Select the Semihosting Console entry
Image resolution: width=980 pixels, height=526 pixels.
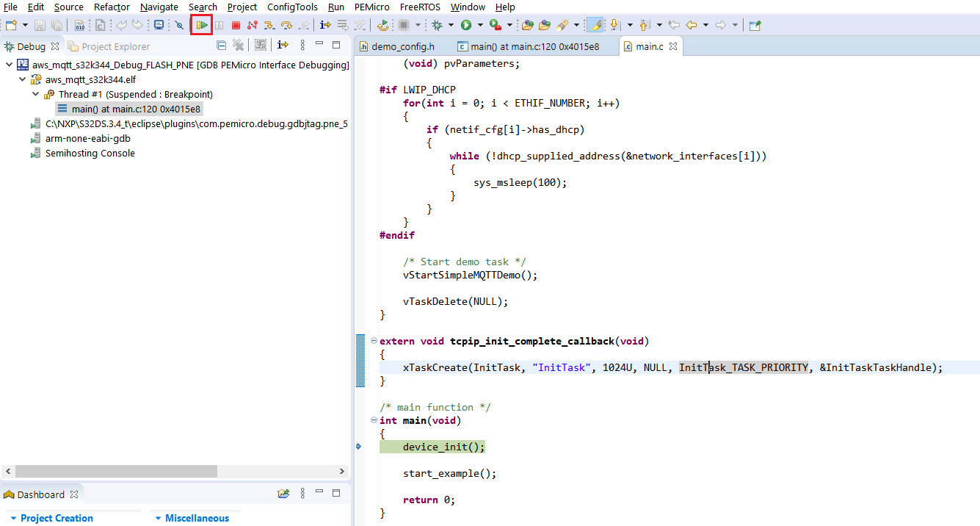click(x=90, y=154)
